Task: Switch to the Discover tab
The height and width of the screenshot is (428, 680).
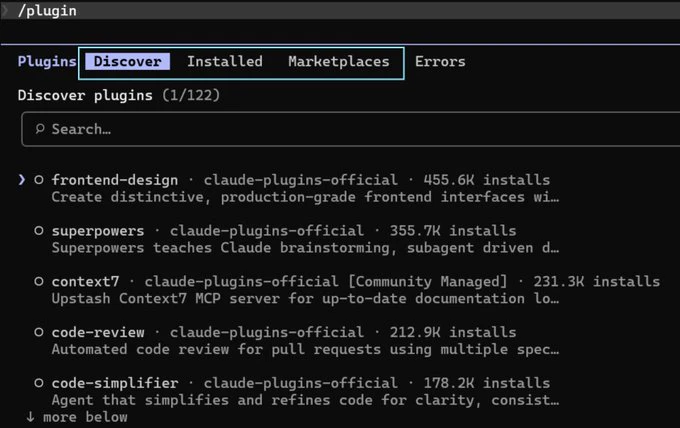Action: 128,61
